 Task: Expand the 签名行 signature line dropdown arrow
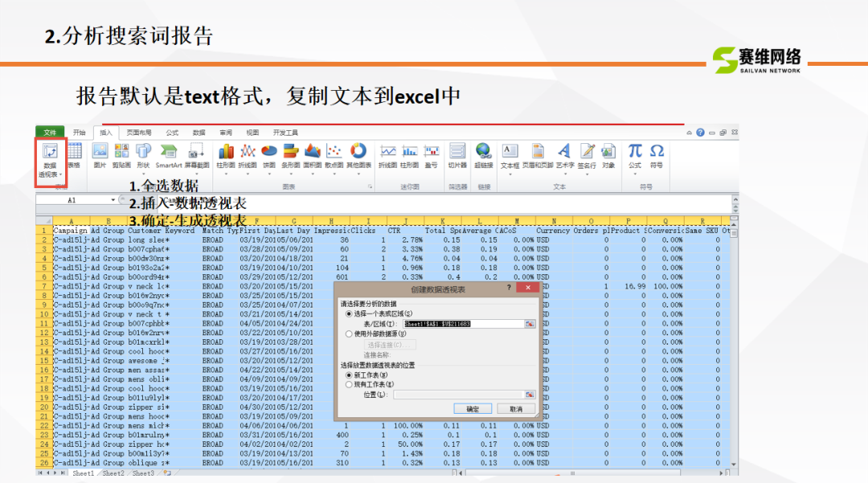pyautogui.click(x=587, y=174)
